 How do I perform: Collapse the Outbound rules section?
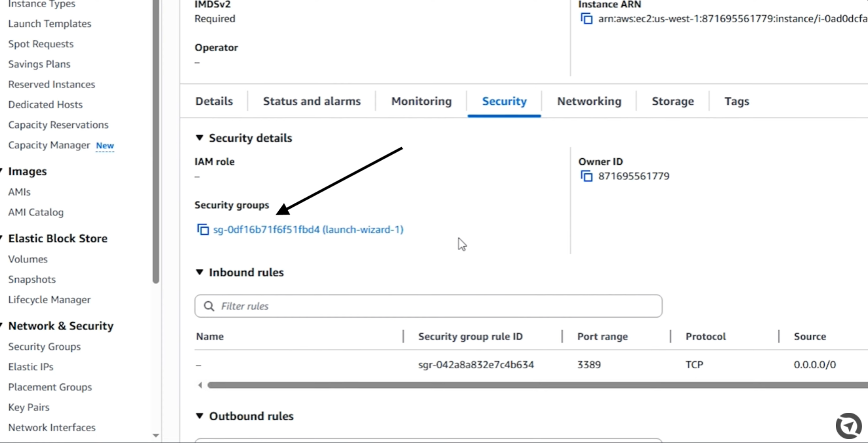point(199,416)
